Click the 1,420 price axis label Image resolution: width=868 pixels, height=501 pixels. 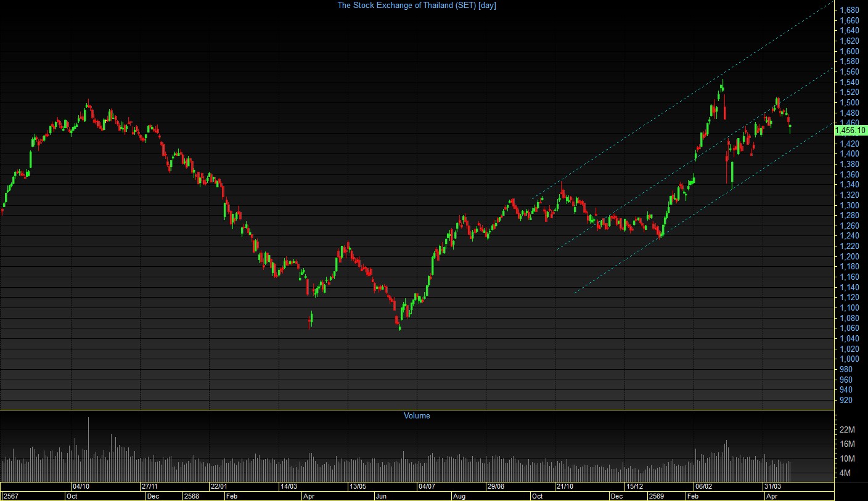click(850, 144)
